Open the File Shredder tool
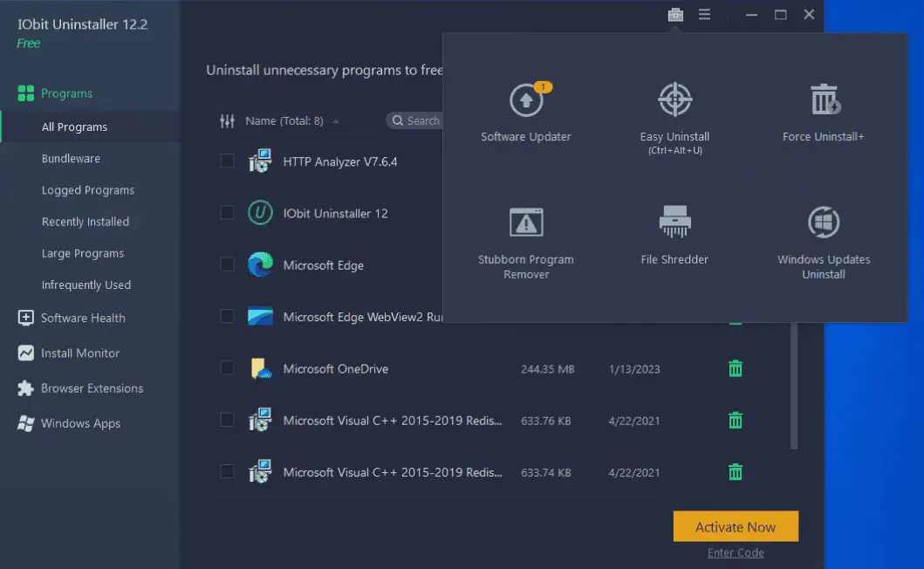The width and height of the screenshot is (924, 569). (x=674, y=236)
